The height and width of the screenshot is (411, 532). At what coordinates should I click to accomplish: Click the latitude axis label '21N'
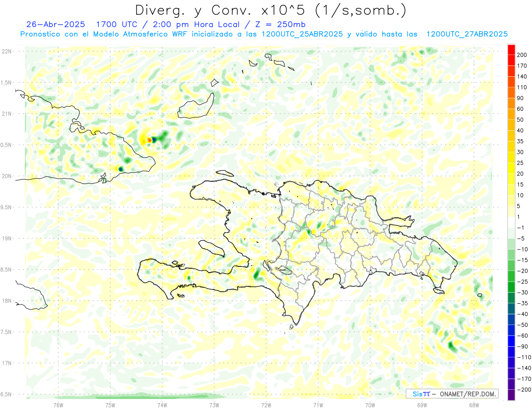point(7,114)
